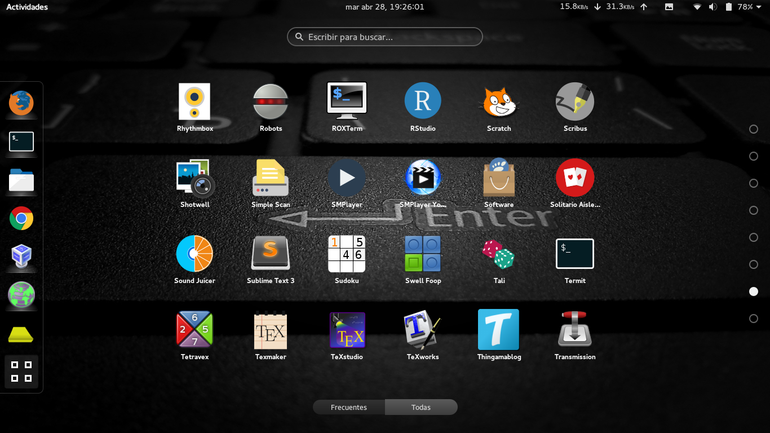Open the terminal icon in the dock
This screenshot has height=433, width=770.
click(21, 142)
